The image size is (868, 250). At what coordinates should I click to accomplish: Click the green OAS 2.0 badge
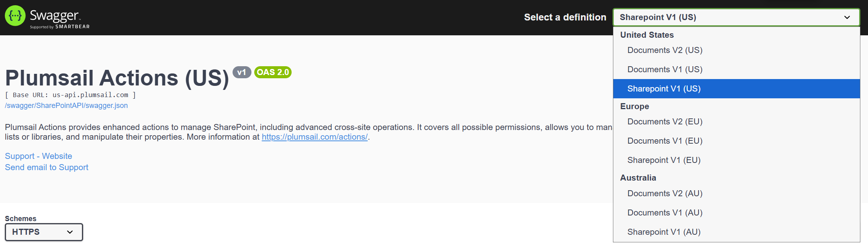(x=273, y=72)
